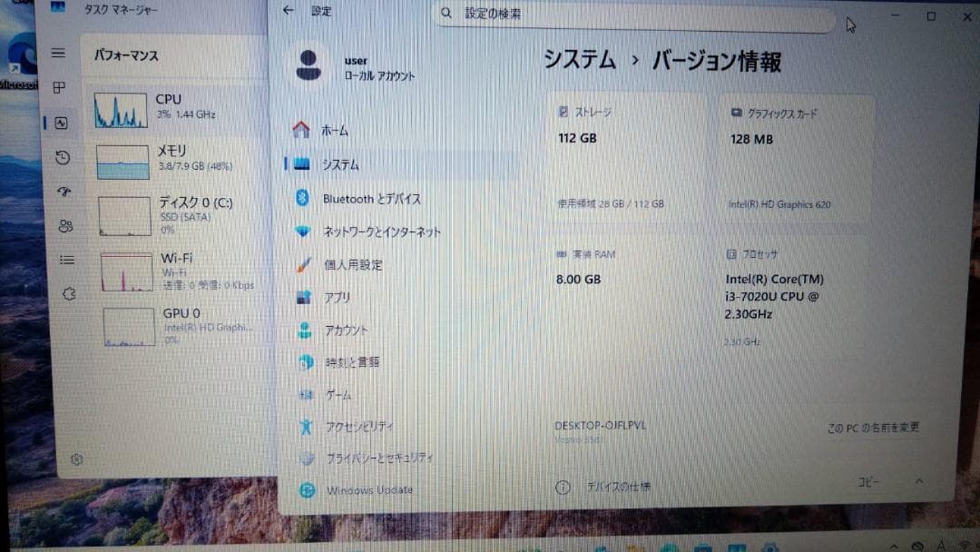Select Wi-Fi performance graph entry

[x=181, y=272]
